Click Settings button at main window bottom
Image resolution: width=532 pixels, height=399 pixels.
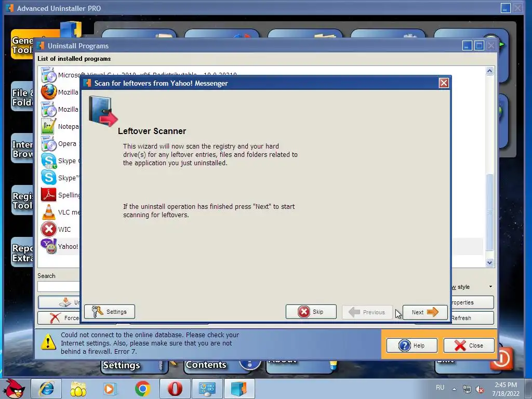tap(134, 366)
